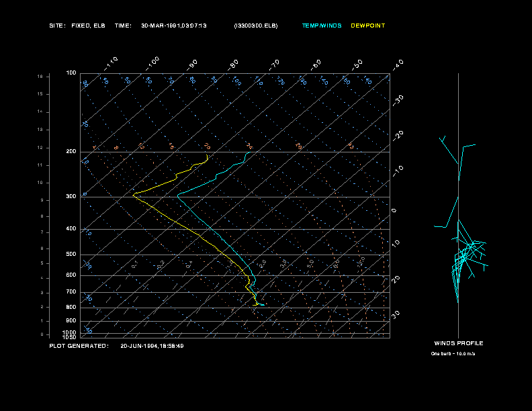This screenshot has width=532, height=411.
Task: Click the '800' pressure level label
Action: pos(71,307)
